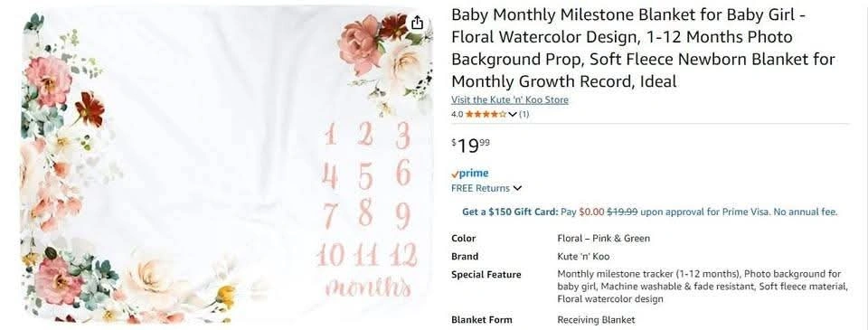Click the Kute 'n' Koo brand value

click(x=583, y=257)
